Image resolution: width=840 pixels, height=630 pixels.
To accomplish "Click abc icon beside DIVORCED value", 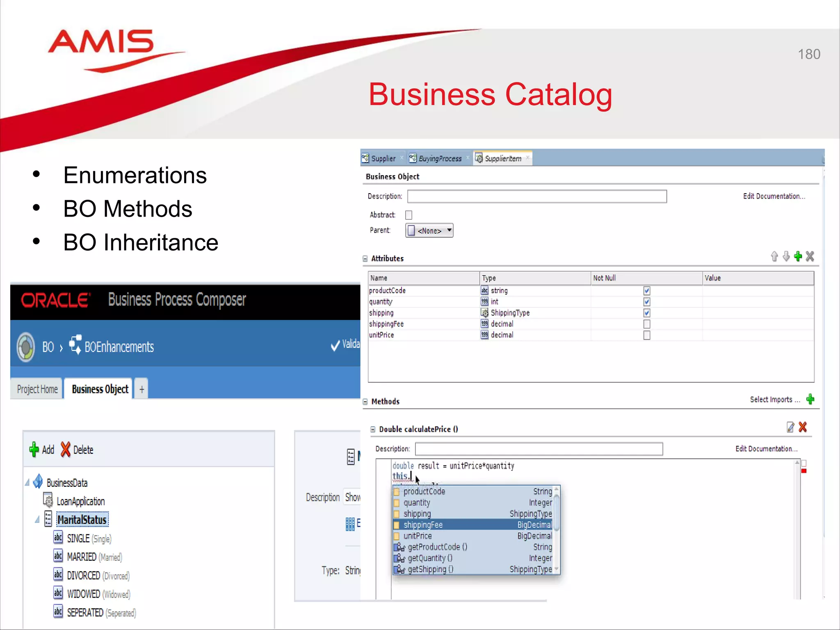I will tap(58, 574).
